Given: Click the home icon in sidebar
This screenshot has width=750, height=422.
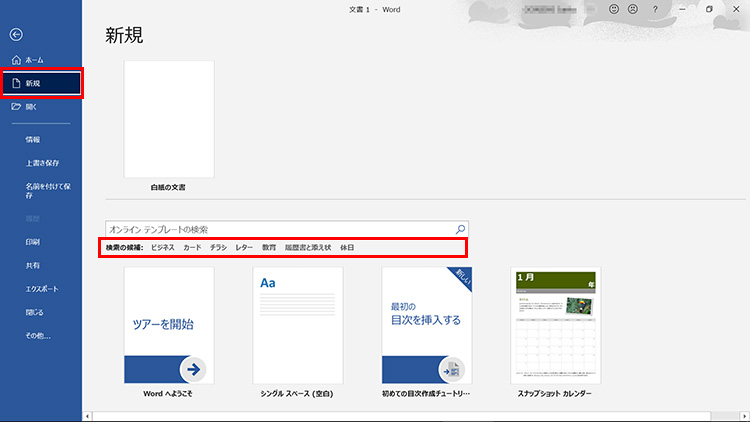Looking at the screenshot, I should coord(16,60).
